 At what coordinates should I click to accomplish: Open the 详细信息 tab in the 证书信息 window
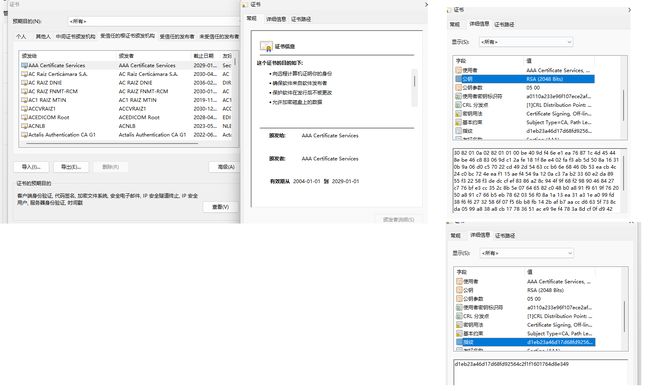(276, 19)
